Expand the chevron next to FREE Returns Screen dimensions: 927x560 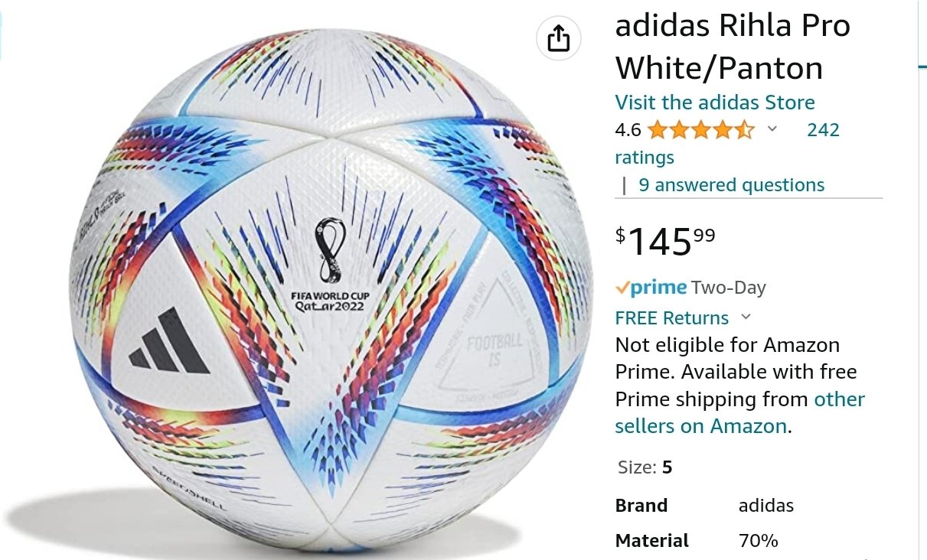(746, 317)
